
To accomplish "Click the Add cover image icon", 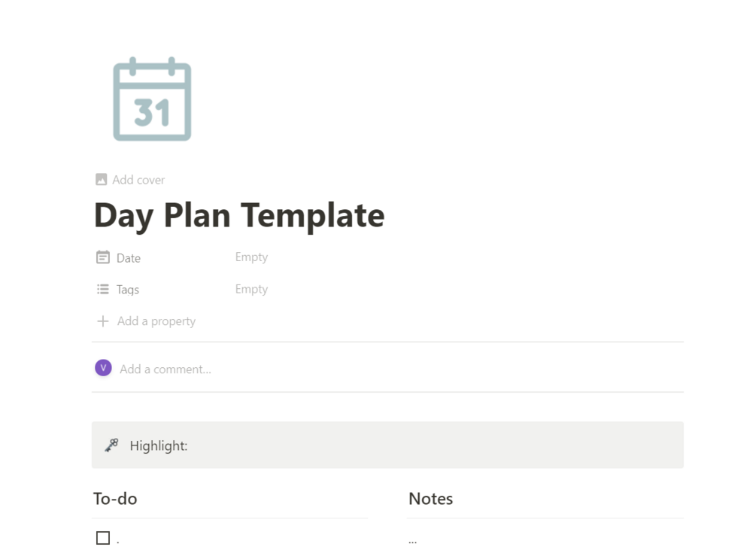I will (102, 180).
